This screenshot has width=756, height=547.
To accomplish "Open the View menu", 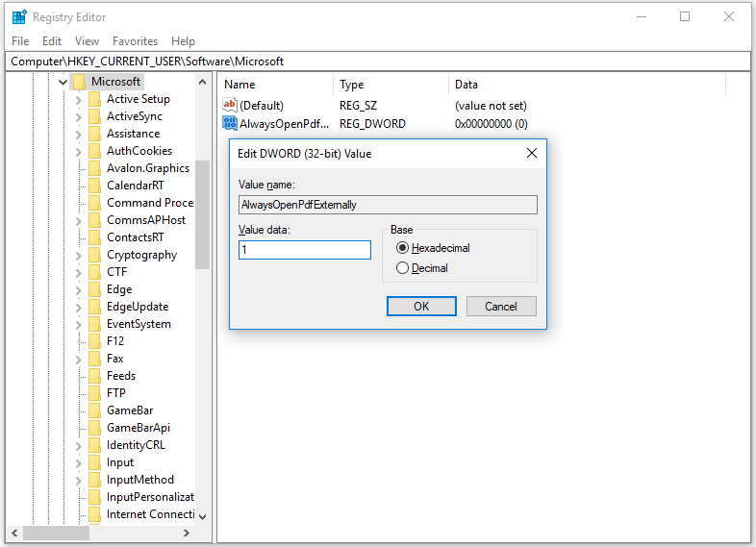I will pos(87,41).
